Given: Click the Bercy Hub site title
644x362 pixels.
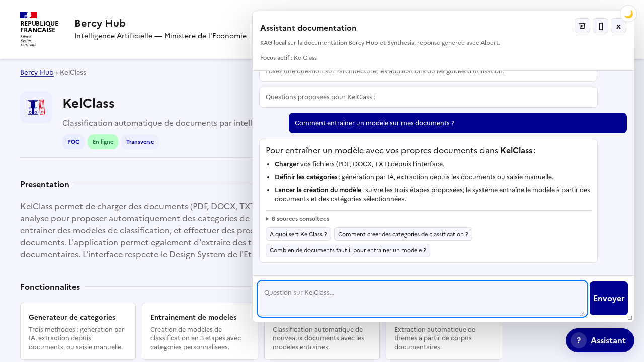Looking at the screenshot, I should tap(100, 23).
